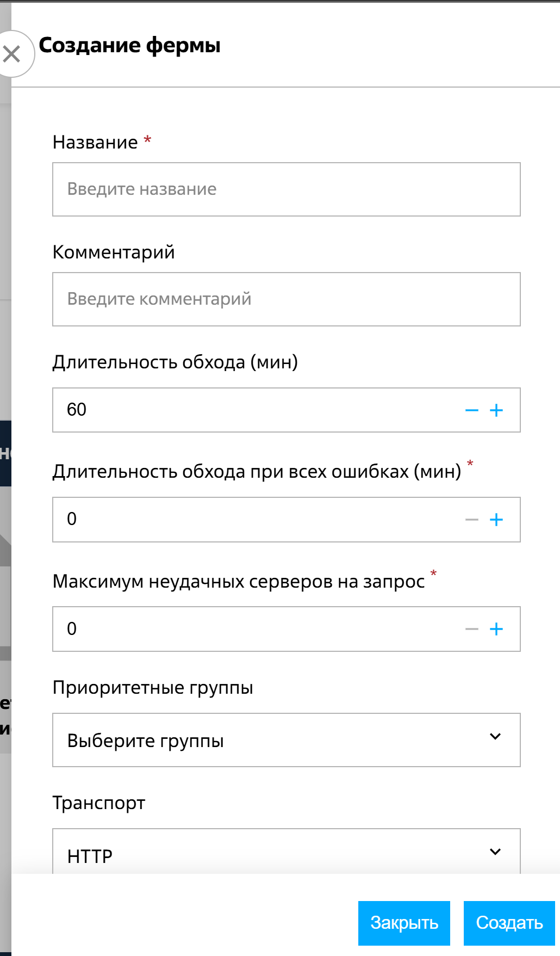560x956 pixels.
Task: Decrease Длительность обхода (мин) with minus icon
Action: coord(471,410)
